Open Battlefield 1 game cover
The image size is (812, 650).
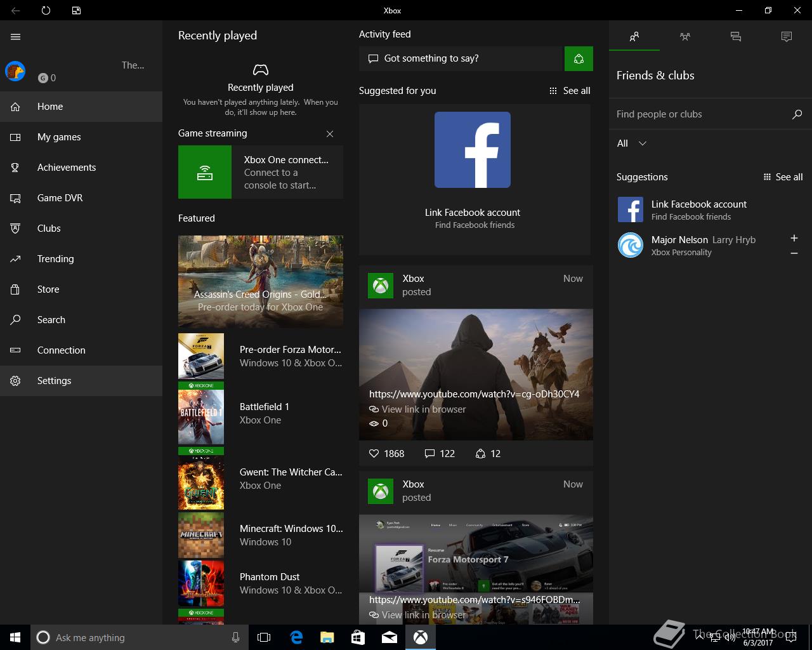[201, 413]
